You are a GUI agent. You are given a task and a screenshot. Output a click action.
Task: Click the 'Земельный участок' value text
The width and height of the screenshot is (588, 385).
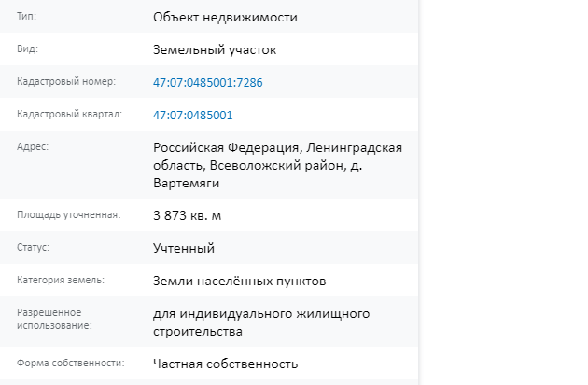pos(215,49)
